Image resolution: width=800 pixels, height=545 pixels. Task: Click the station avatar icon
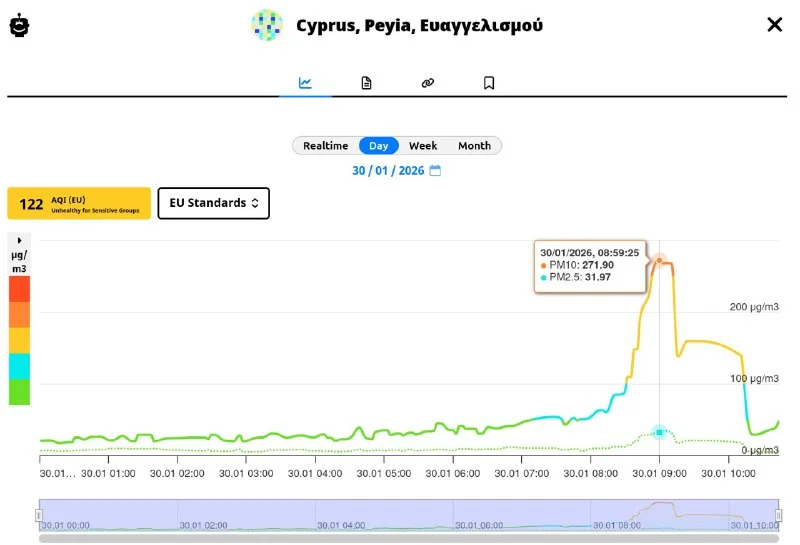267,25
